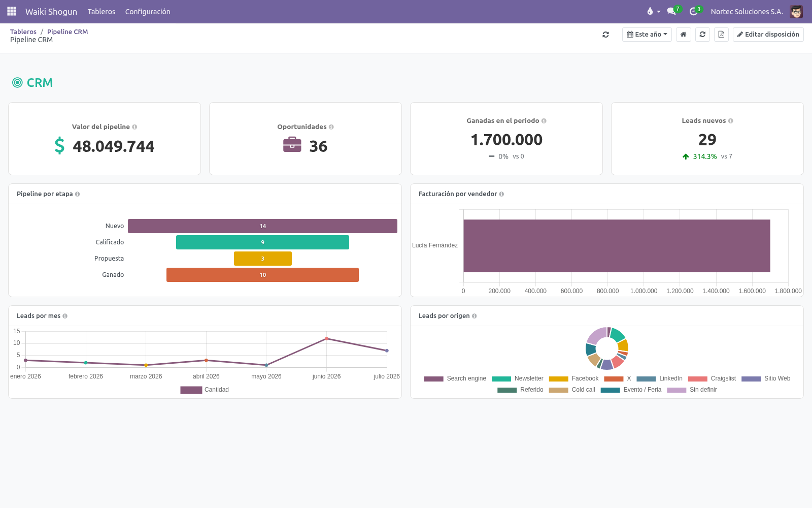Toggle the Newsletter legend entry
The width and height of the screenshot is (812, 508).
[517, 378]
